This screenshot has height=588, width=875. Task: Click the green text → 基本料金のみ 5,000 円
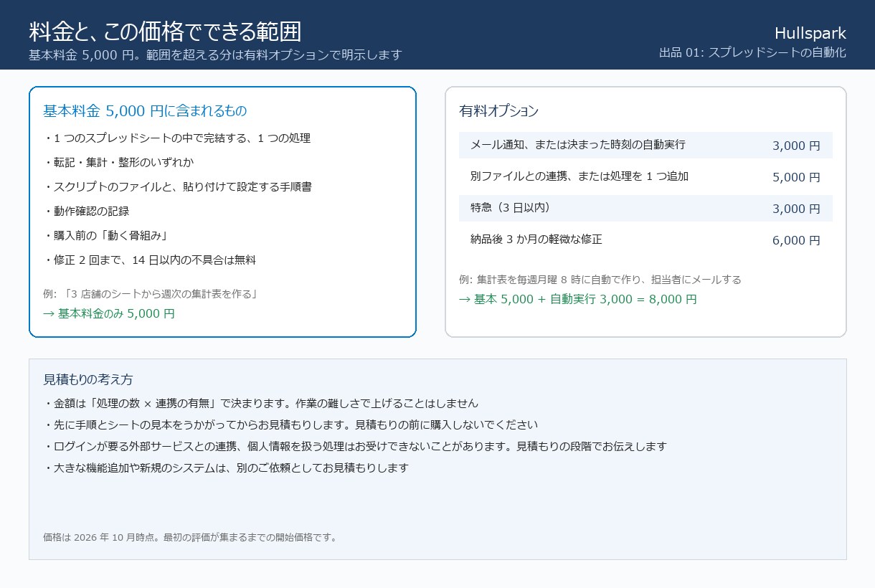pyautogui.click(x=109, y=313)
